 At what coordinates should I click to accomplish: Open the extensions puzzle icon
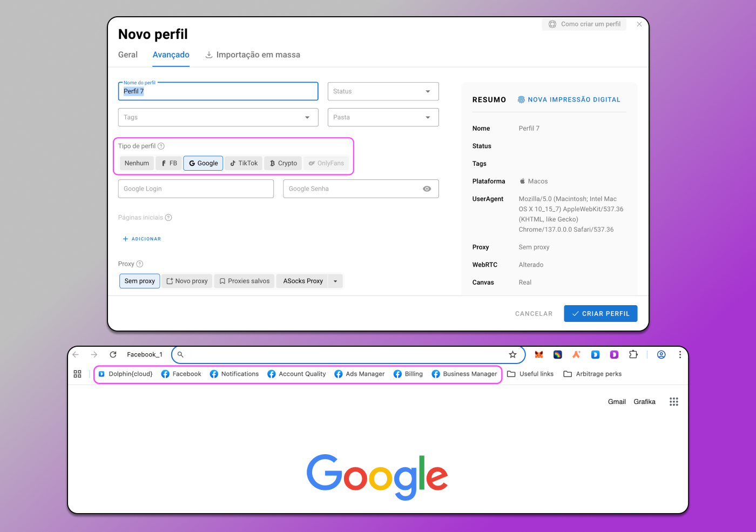coord(633,355)
